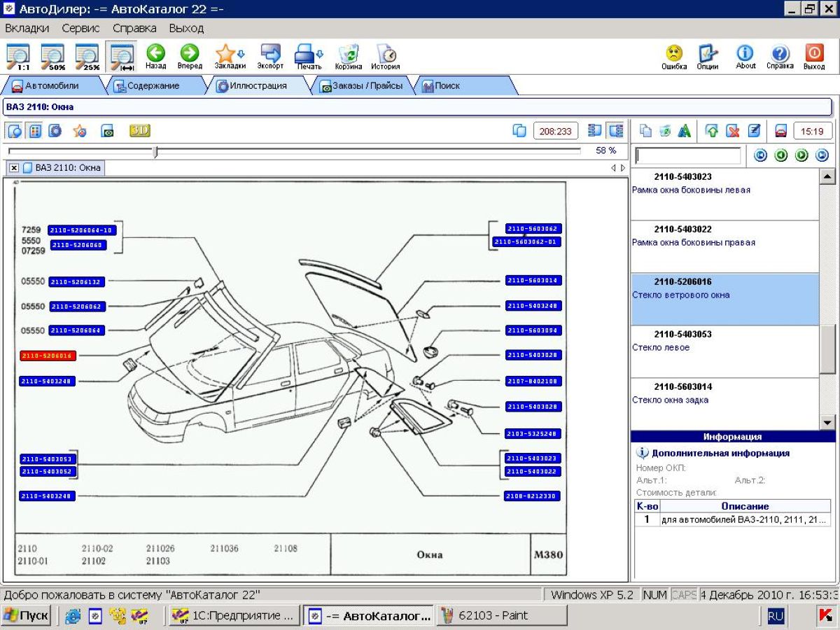Toggle the right-side parts list panel layout

click(616, 131)
